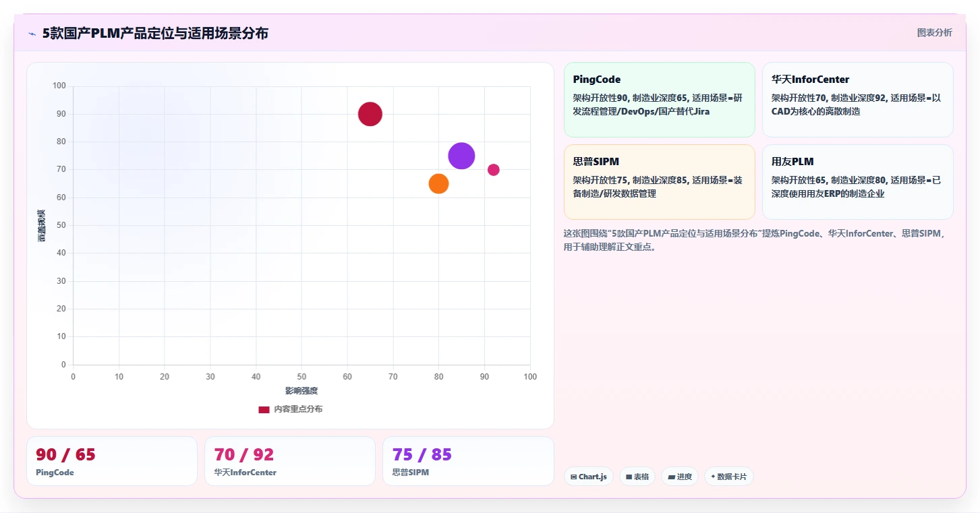This screenshot has width=980, height=513.
Task: Select the 数据卡片 tag
Action: point(728,477)
